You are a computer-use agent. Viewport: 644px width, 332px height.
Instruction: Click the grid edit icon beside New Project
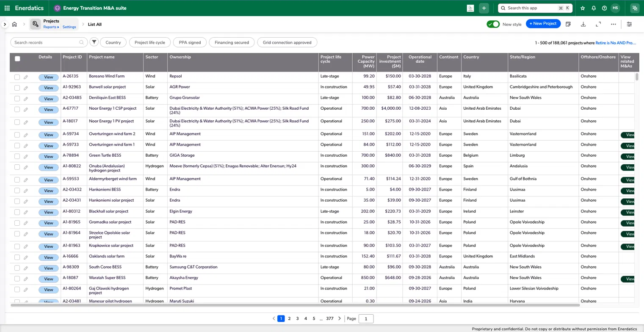click(568, 24)
